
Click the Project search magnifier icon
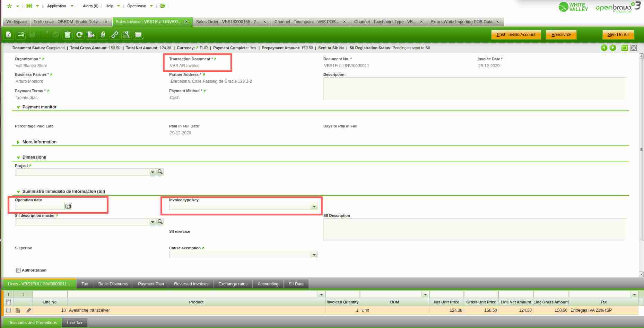tap(160, 172)
